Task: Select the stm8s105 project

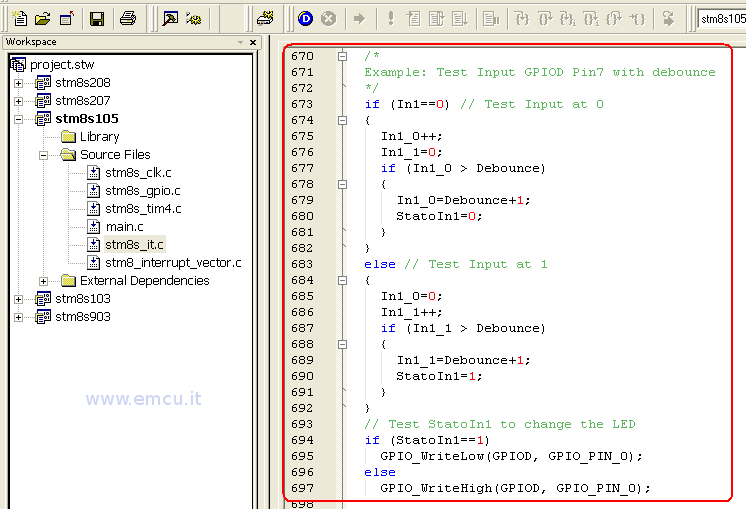Action: (87, 118)
